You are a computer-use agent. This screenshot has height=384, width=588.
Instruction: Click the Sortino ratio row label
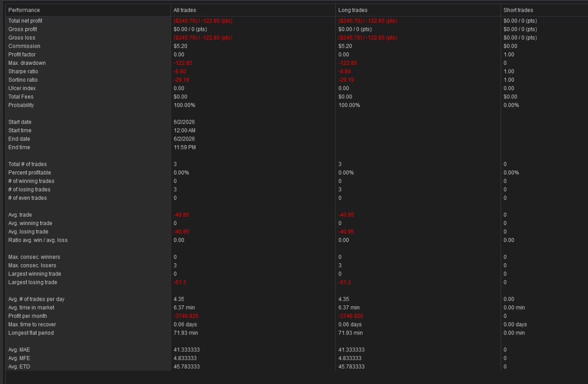[x=23, y=80]
